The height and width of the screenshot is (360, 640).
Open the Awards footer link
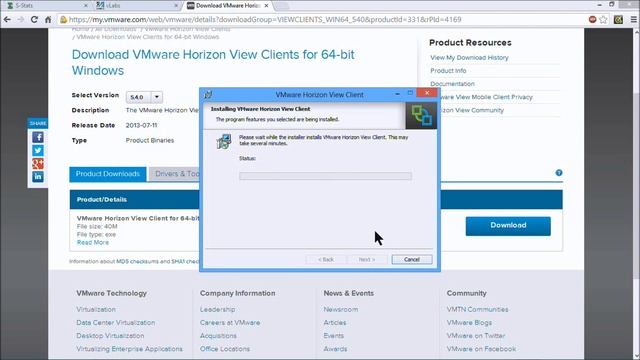point(335,349)
